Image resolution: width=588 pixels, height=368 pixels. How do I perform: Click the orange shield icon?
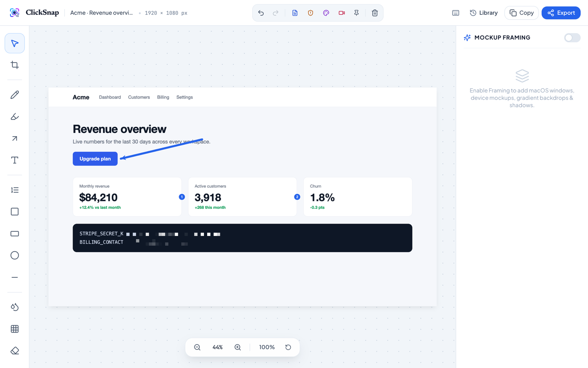pyautogui.click(x=311, y=13)
